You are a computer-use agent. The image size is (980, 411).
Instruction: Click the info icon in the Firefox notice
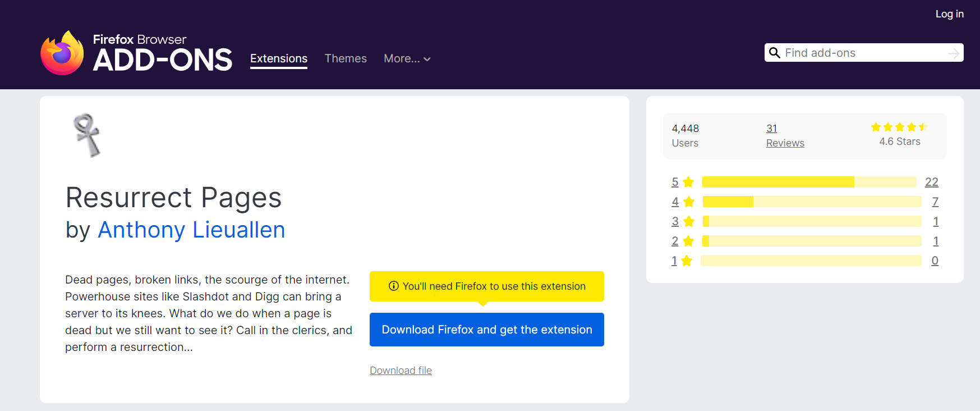click(394, 286)
